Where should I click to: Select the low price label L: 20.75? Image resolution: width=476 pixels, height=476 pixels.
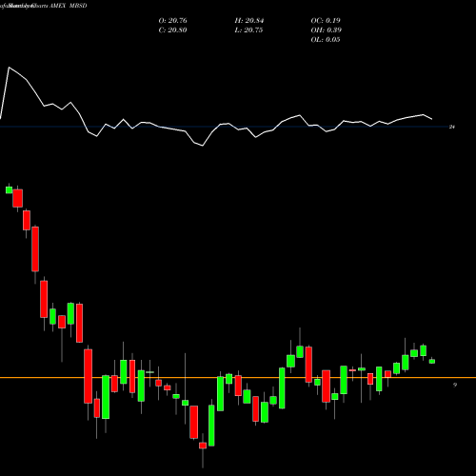249,30
